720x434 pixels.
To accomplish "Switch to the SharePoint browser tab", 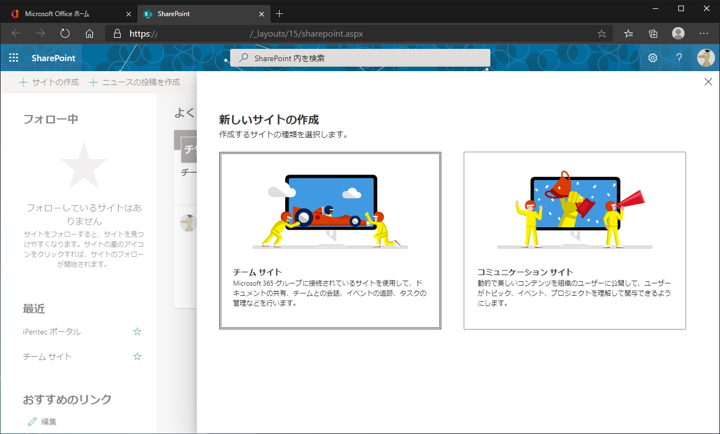I will (204, 14).
